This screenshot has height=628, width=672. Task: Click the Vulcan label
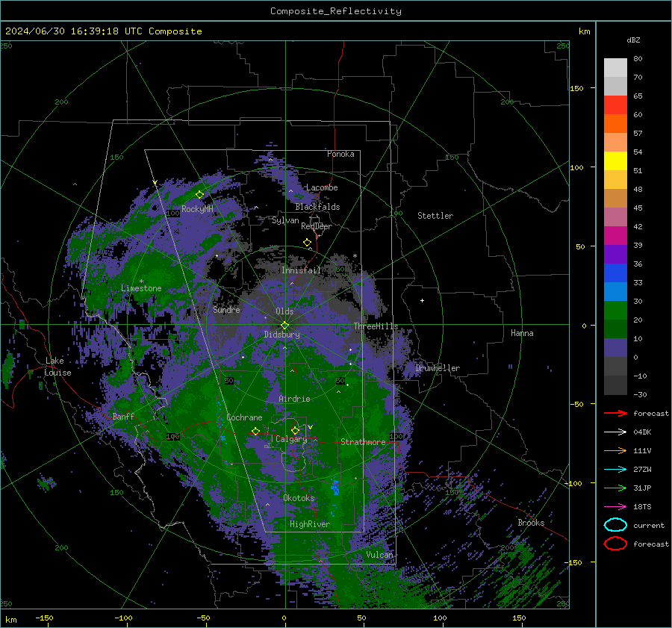[379, 555]
